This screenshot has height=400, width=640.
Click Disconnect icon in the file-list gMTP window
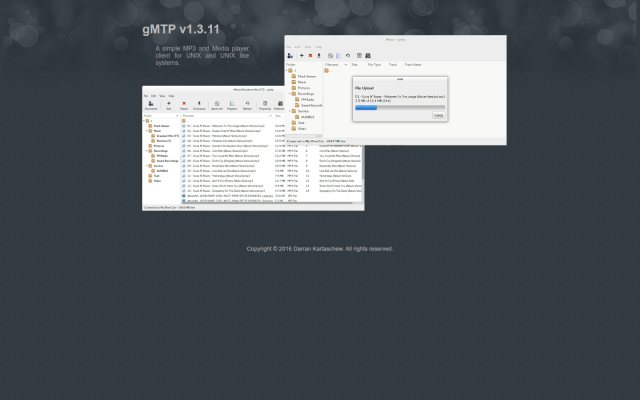[151, 104]
